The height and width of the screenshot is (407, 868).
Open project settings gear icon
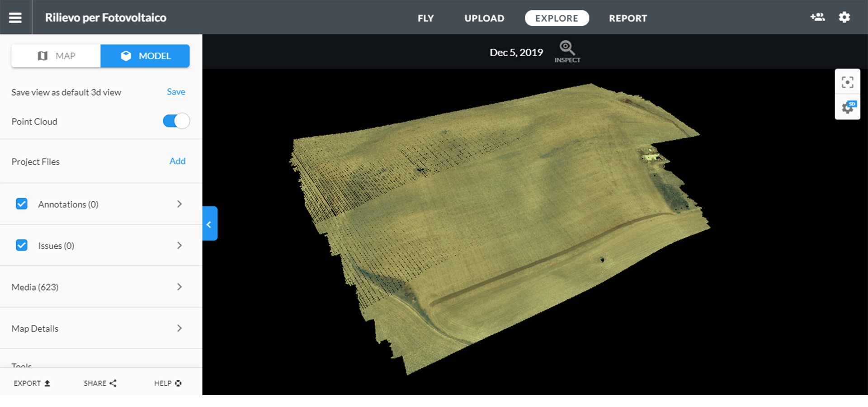pos(844,17)
